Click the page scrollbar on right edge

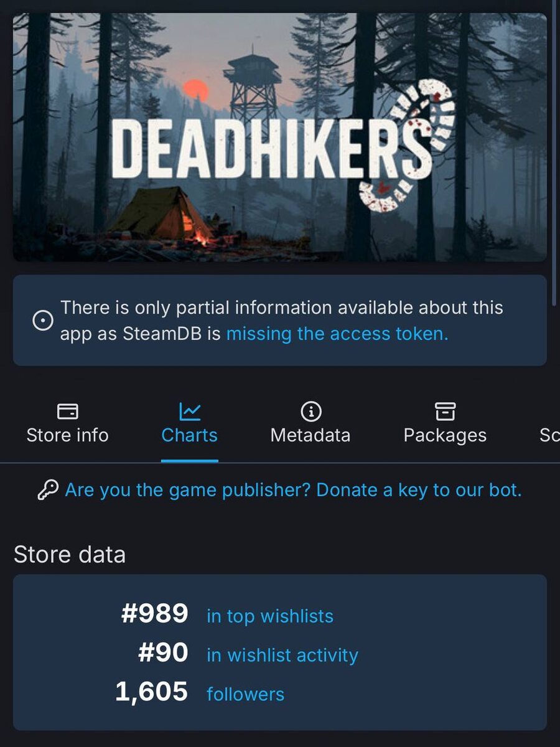pyautogui.click(x=555, y=153)
